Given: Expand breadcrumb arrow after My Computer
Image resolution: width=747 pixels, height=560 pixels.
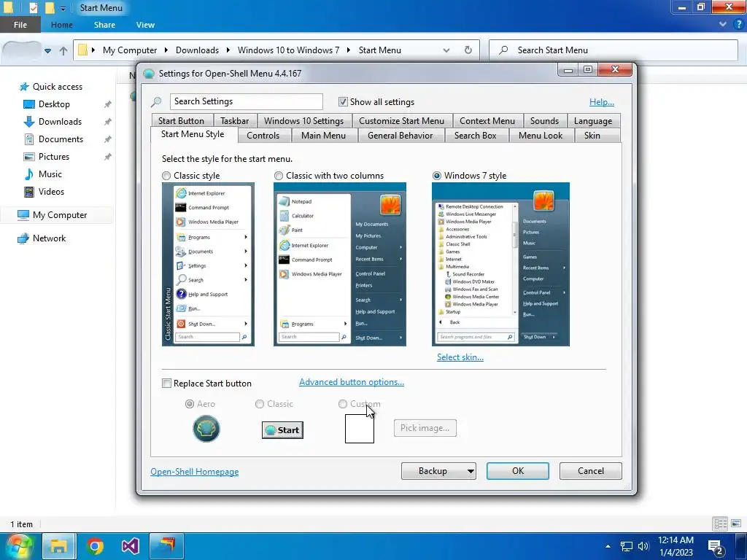Looking at the screenshot, I should 166,50.
